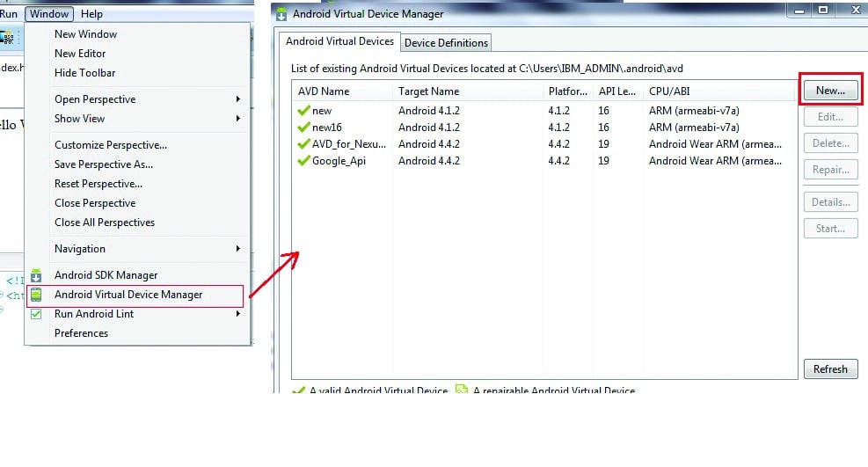This screenshot has height=467, width=868.
Task: Click the Target Name column header
Action: [428, 91]
